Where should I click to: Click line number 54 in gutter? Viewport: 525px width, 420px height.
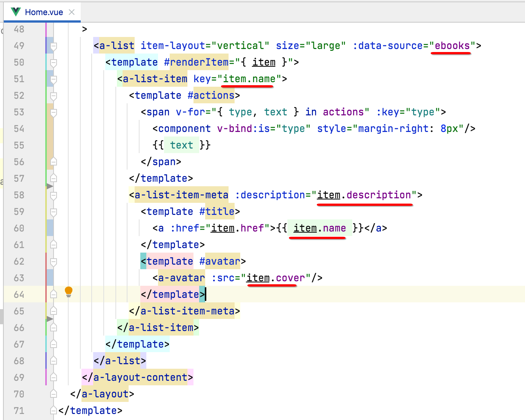pos(19,129)
